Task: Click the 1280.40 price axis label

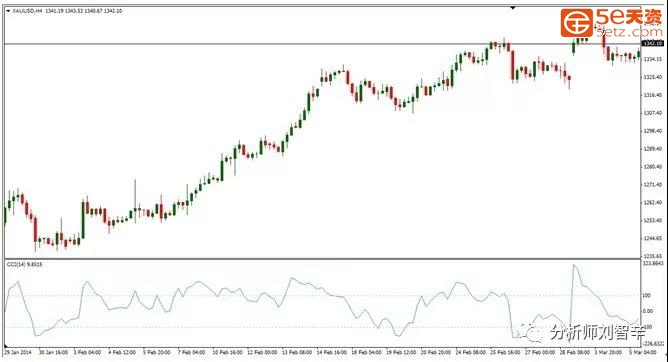Action: 653,167
